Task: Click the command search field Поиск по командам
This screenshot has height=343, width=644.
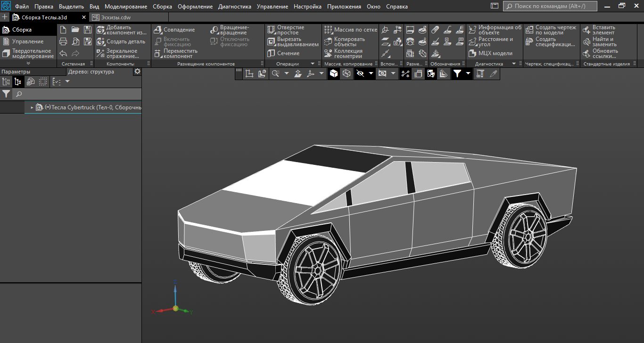Action: (x=550, y=7)
